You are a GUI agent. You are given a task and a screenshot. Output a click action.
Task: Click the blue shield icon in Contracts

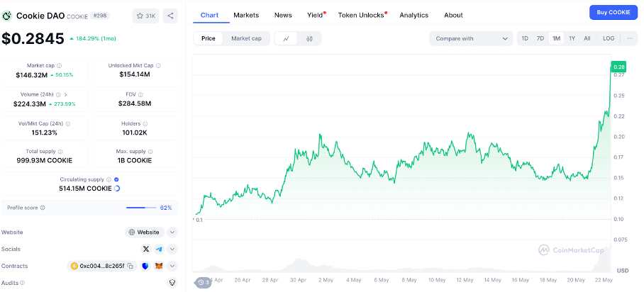coord(145,266)
